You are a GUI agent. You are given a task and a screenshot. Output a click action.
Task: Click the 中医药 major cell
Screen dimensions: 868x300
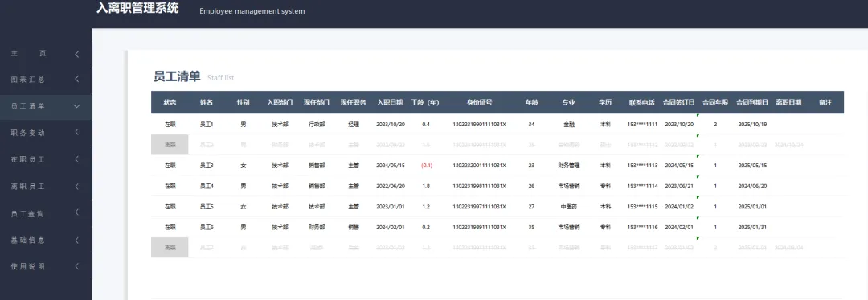pyautogui.click(x=569, y=207)
